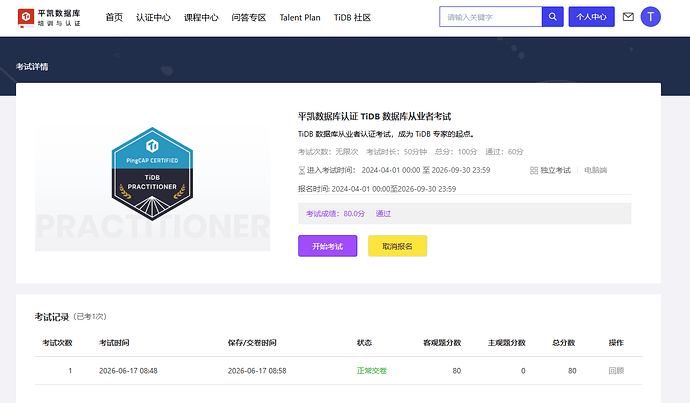The image size is (690, 403).
Task: Click (已考1次) count text
Action: pyautogui.click(x=90, y=317)
